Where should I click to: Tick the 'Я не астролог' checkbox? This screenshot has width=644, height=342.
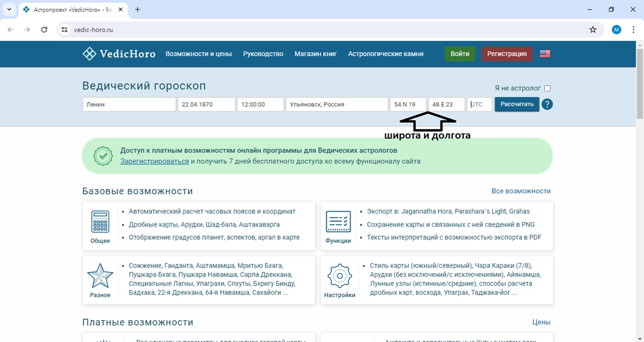point(547,88)
